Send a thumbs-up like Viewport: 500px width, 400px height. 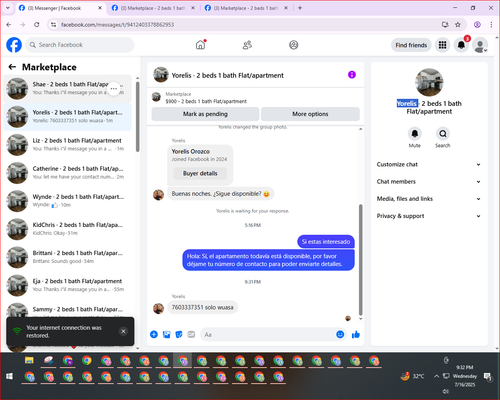(x=356, y=334)
